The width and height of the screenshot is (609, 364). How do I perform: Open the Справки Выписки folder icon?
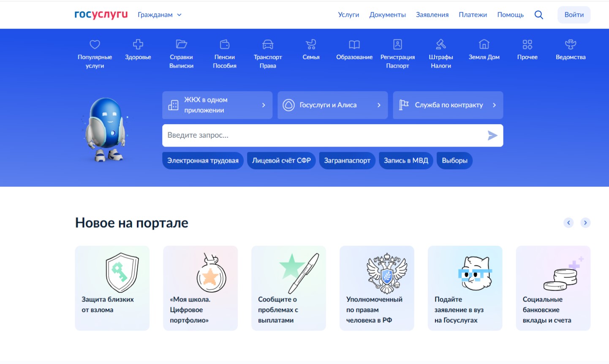click(181, 44)
